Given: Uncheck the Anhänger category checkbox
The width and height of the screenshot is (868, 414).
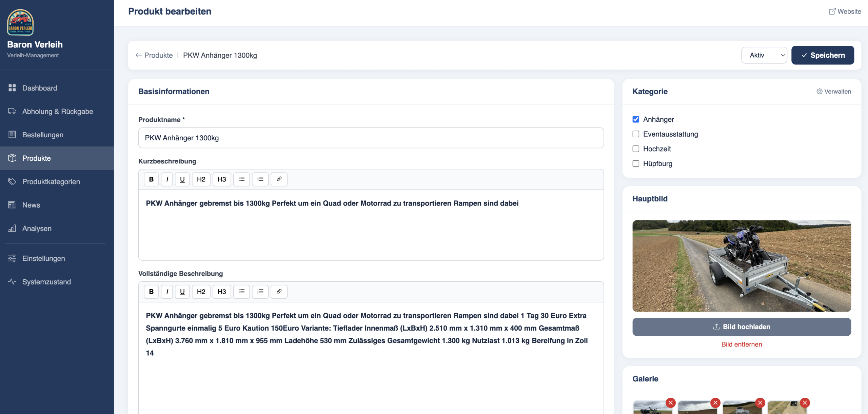Looking at the screenshot, I should (636, 119).
